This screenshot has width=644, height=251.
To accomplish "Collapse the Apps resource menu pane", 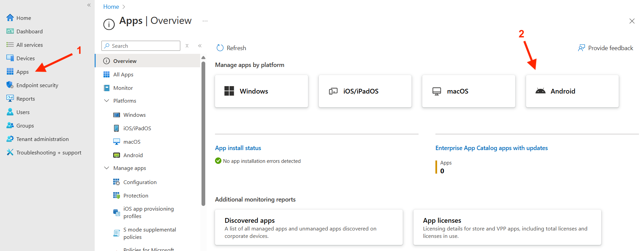I will tap(200, 46).
